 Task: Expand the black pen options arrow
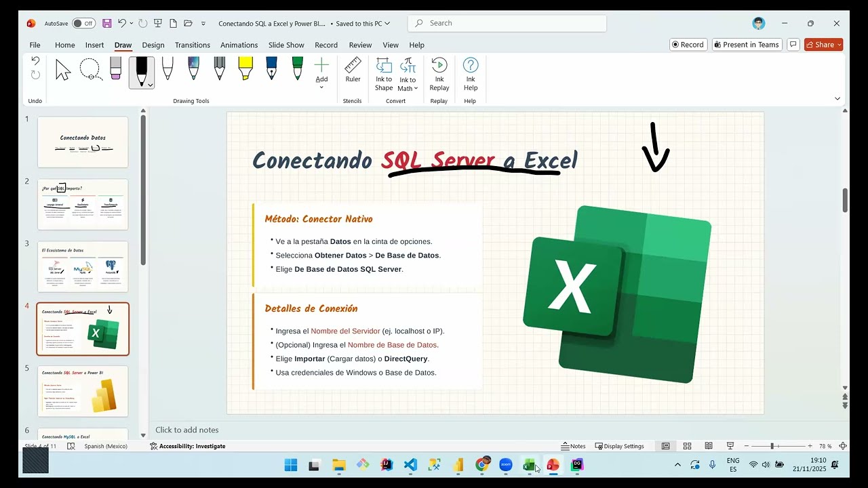[x=150, y=85]
